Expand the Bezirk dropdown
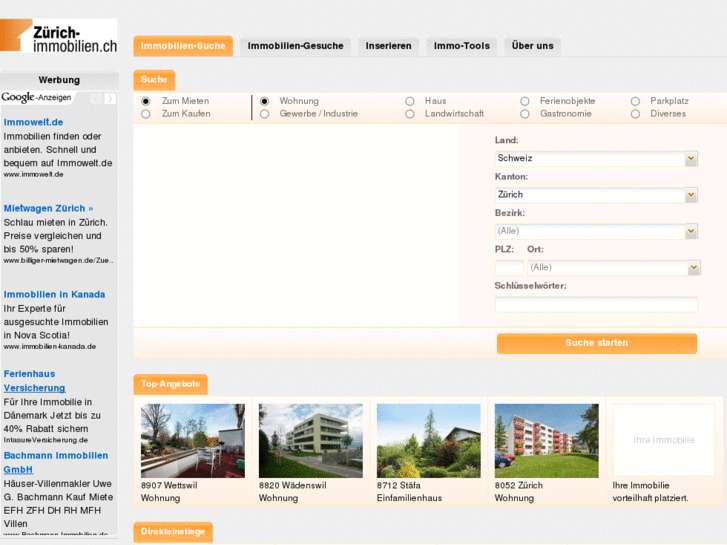 click(x=596, y=231)
